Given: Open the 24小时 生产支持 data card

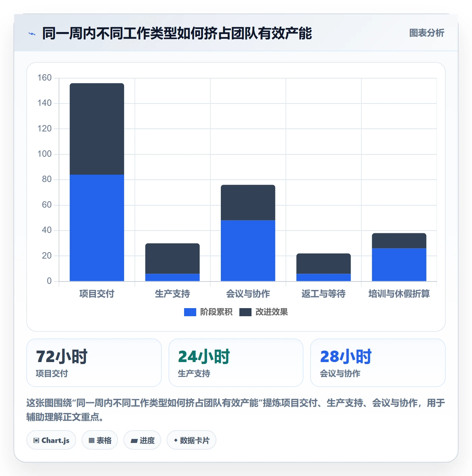Looking at the screenshot, I should tap(236, 363).
